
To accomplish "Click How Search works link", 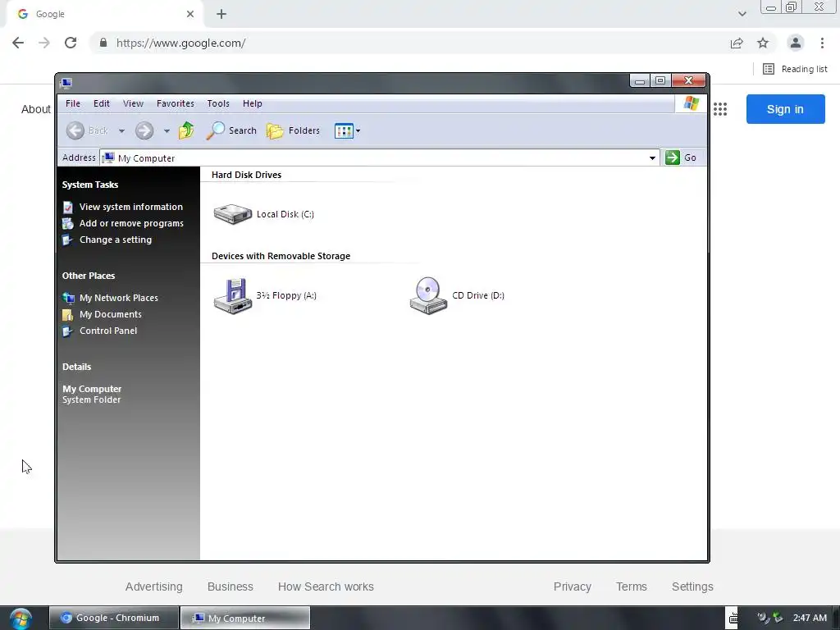I will [326, 587].
